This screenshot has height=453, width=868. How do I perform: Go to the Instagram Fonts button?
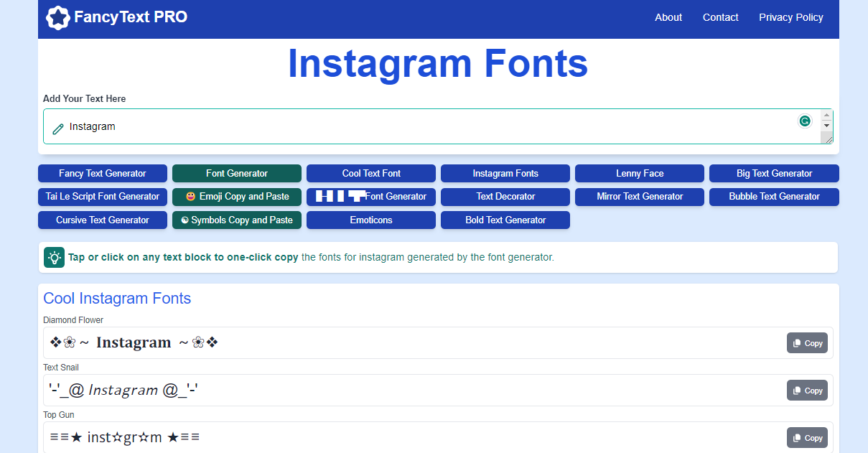click(x=505, y=173)
